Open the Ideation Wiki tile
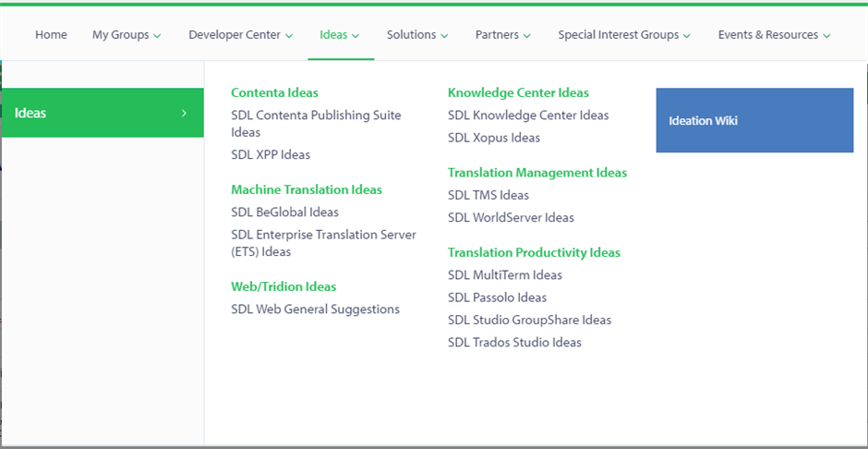Viewport: 868px width, 449px height. click(754, 120)
